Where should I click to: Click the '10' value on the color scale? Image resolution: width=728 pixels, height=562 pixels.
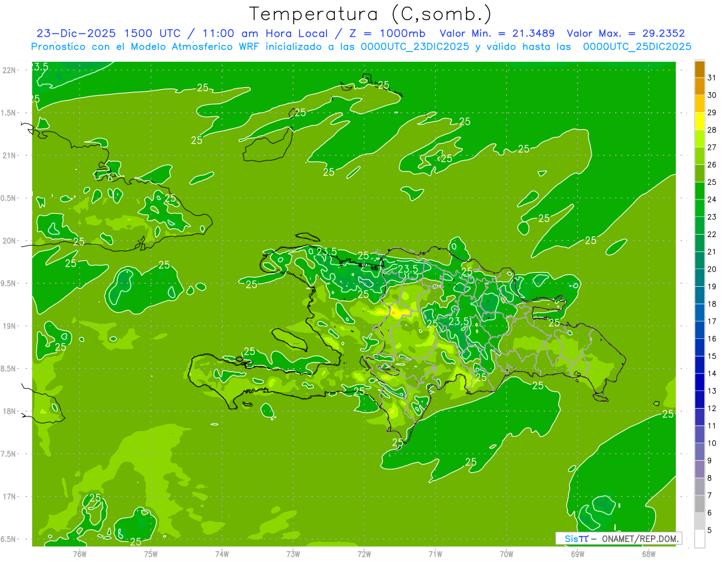(712, 443)
